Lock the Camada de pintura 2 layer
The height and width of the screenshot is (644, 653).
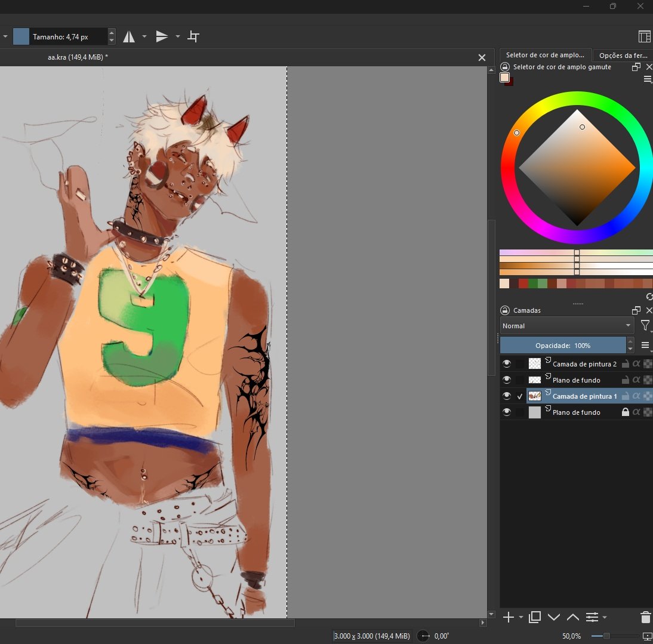[x=625, y=364]
